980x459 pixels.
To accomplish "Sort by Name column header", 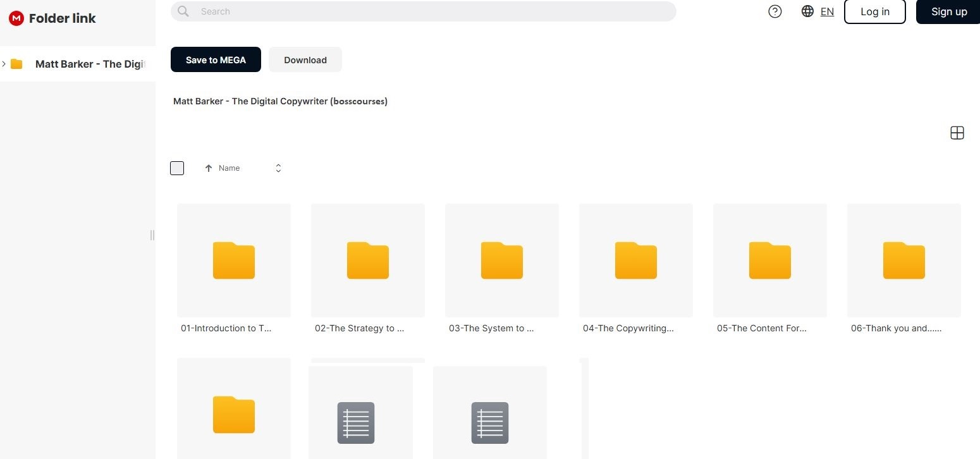I will coord(229,168).
